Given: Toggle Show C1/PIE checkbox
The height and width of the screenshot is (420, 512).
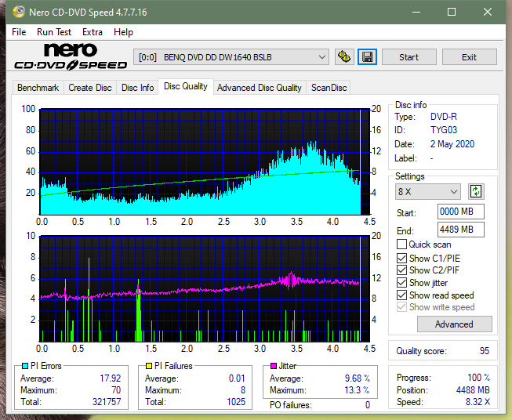Looking at the screenshot, I should 401,258.
